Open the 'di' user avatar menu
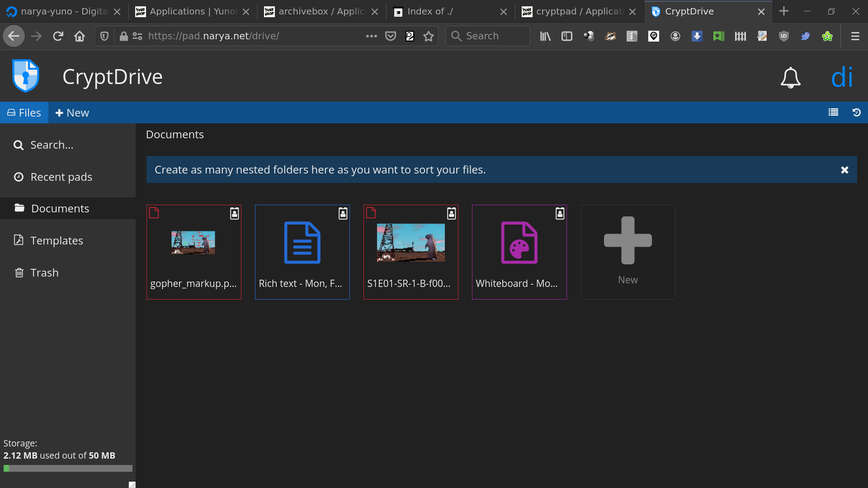This screenshot has width=868, height=488. (842, 77)
